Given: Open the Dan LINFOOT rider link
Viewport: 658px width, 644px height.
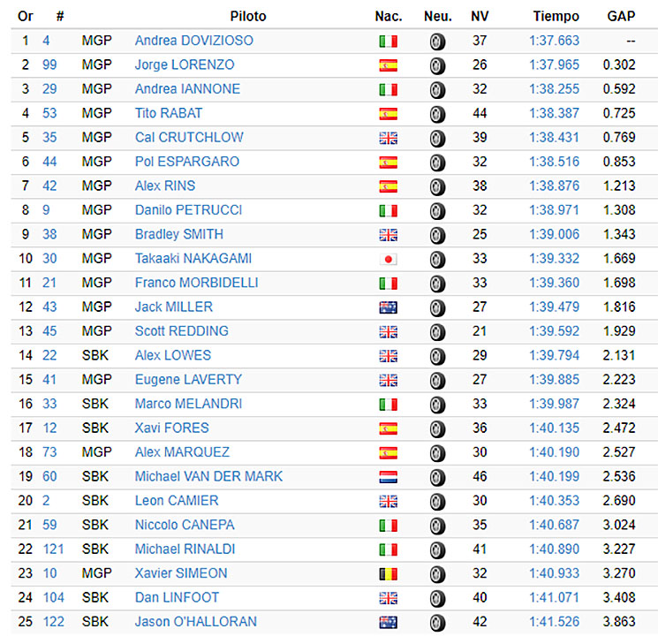Looking at the screenshot, I should 177,597.
